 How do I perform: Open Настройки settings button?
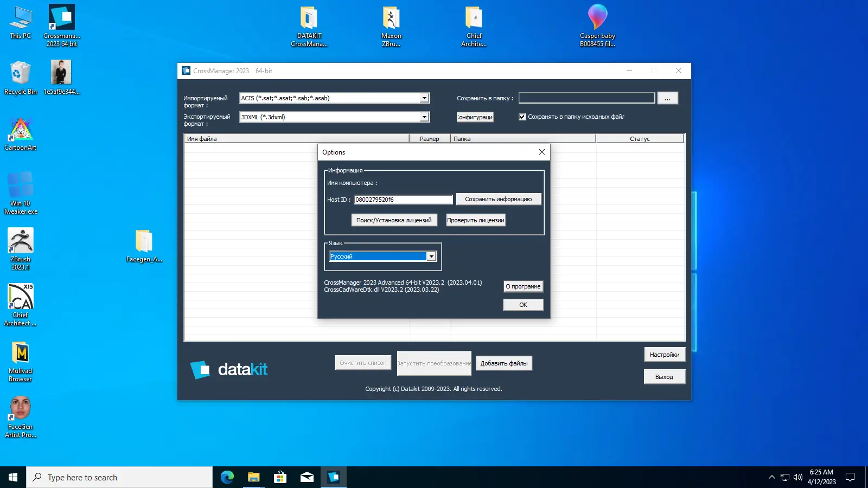(665, 355)
